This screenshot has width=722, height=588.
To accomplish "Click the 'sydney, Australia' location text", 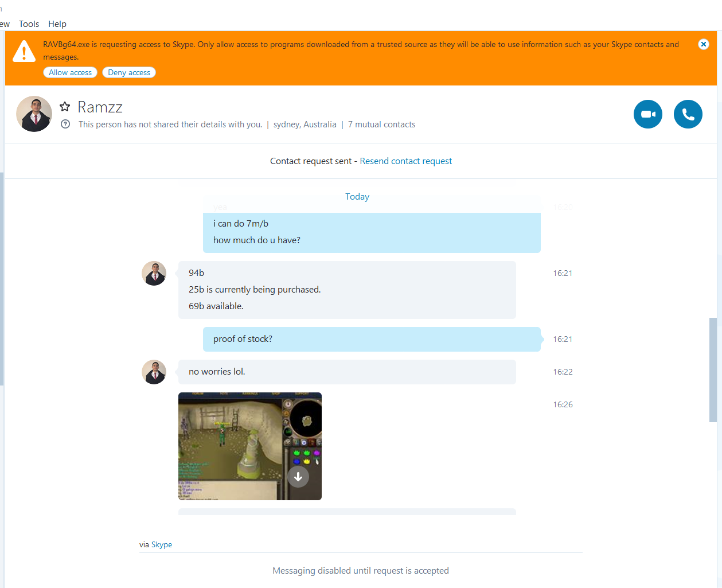I will (x=305, y=124).
